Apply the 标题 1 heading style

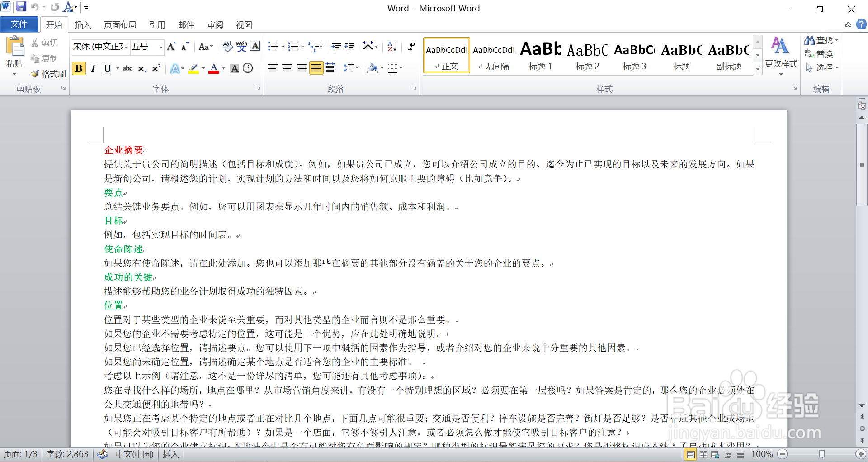click(x=540, y=55)
